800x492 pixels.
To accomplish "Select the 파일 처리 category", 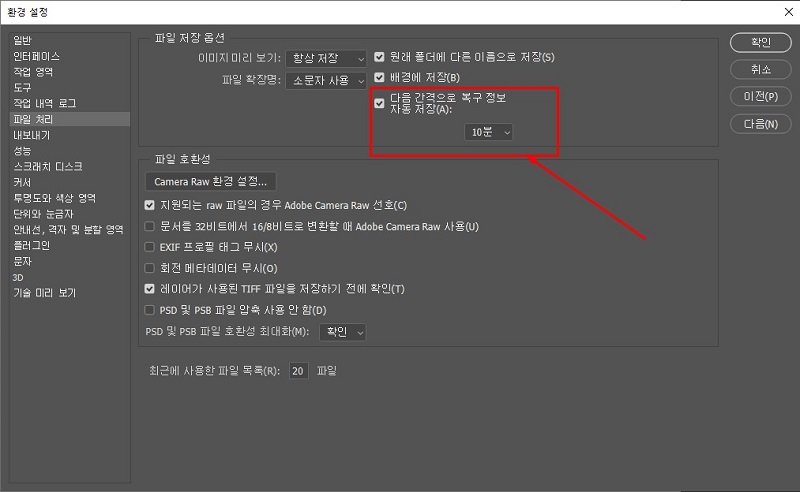I will click(x=70, y=119).
